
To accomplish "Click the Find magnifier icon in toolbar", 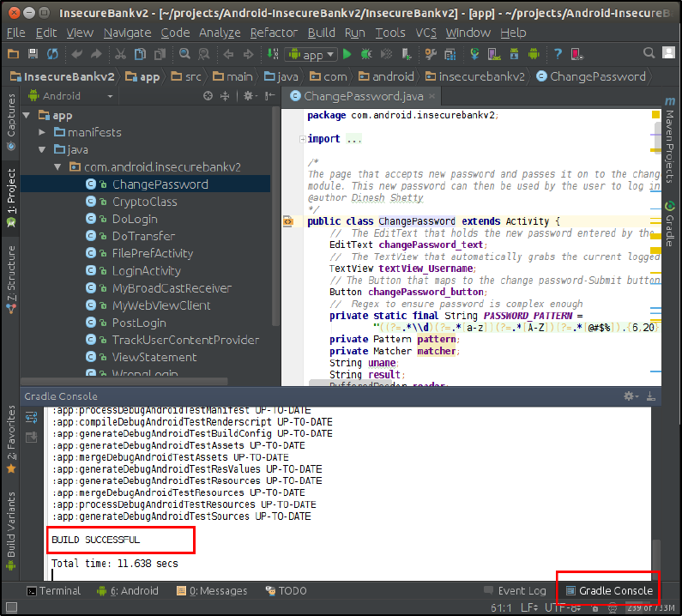I will pos(184,54).
